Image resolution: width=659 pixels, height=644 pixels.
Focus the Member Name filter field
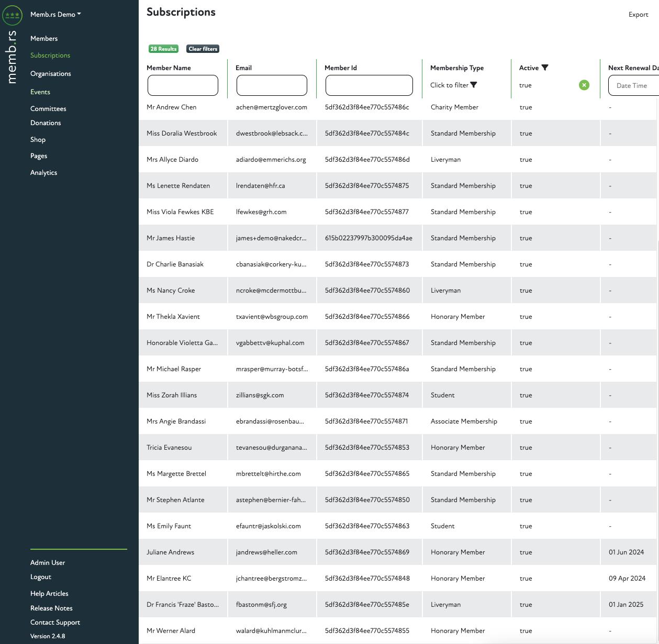tap(183, 85)
